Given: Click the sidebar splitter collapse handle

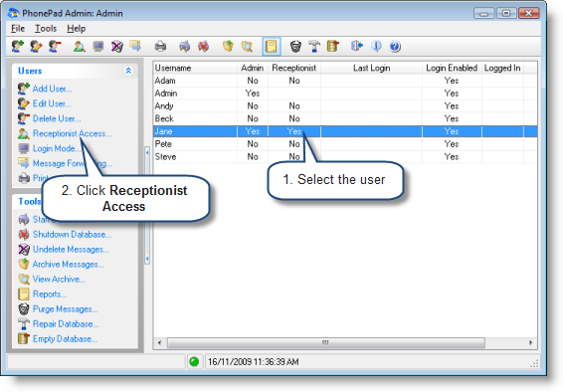Looking at the screenshot, I should click(147, 205).
